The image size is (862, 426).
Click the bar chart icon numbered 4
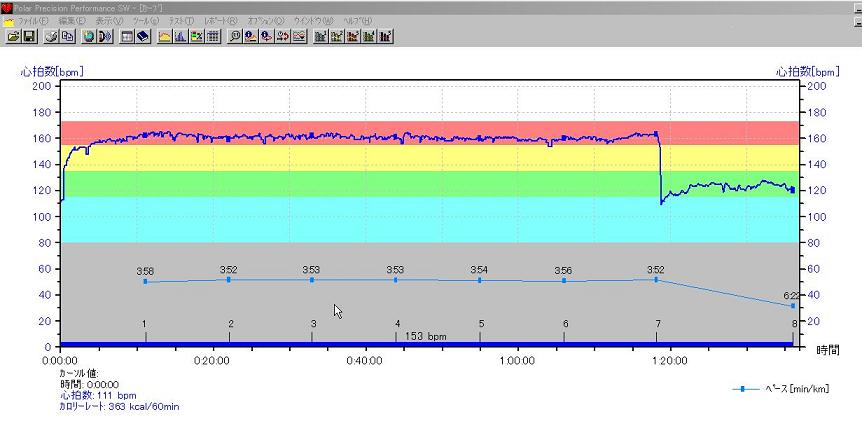tap(369, 37)
